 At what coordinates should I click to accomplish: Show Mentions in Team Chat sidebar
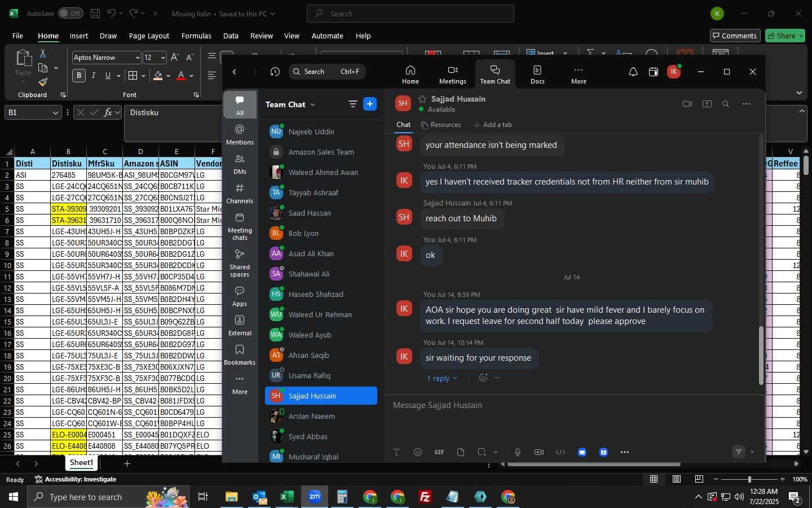[x=240, y=135]
